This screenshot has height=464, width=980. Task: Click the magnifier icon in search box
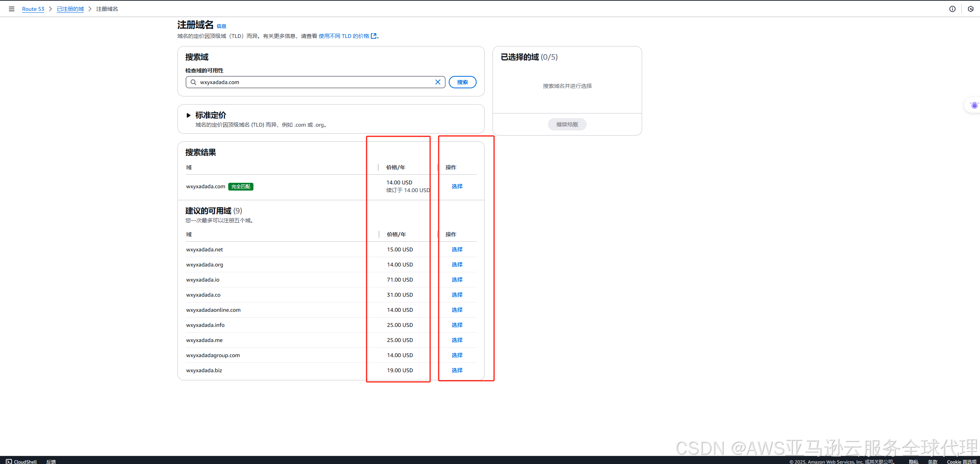click(x=193, y=82)
